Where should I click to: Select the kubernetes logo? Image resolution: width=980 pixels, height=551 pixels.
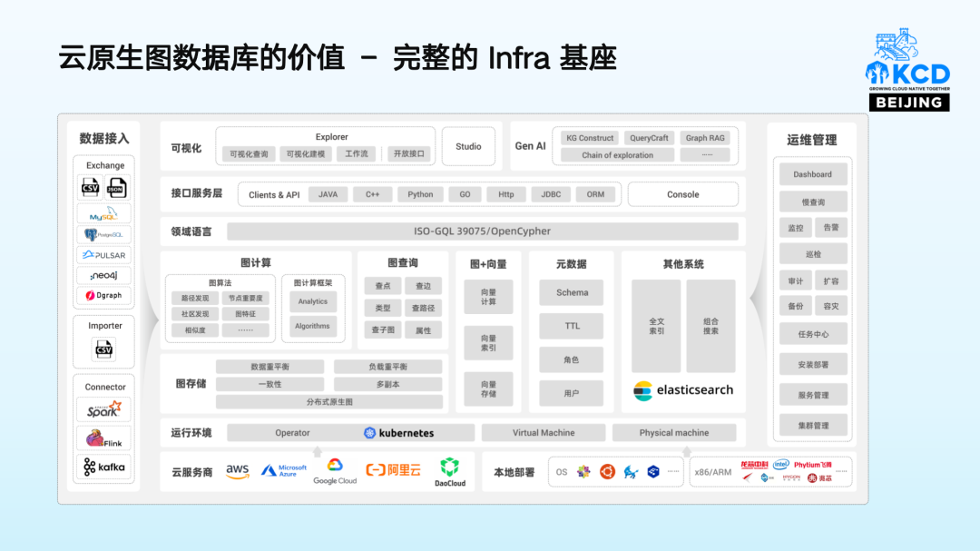pos(398,433)
